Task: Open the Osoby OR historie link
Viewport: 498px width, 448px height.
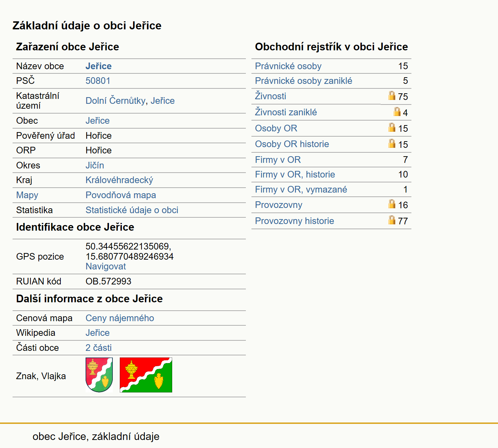Action: [292, 144]
